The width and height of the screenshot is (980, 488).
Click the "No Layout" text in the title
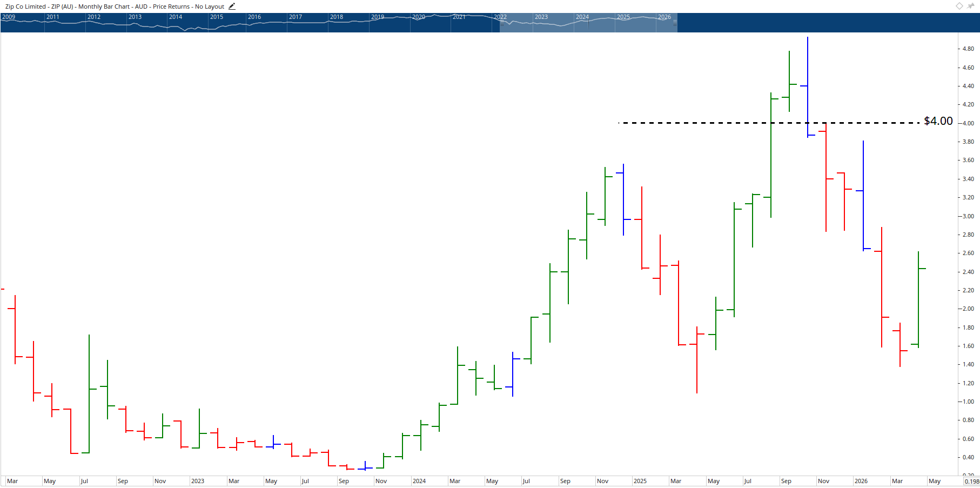211,6
